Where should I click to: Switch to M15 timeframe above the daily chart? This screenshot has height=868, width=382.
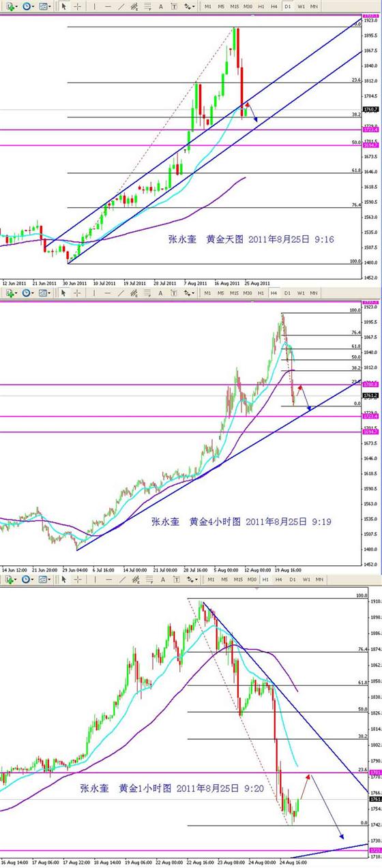tap(235, 6)
